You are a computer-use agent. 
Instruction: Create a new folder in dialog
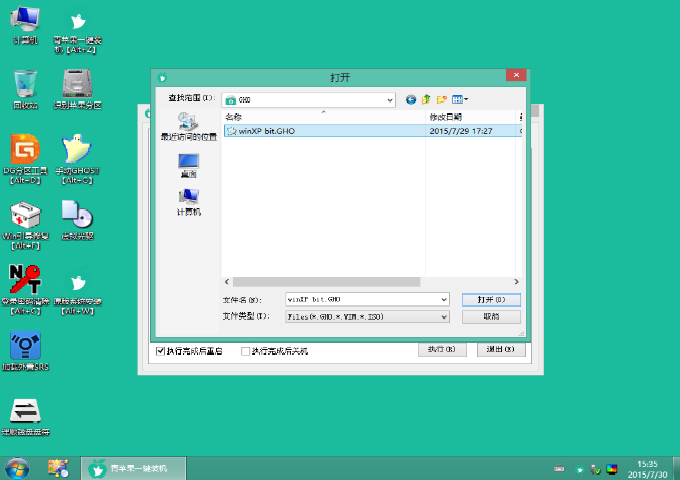click(441, 100)
